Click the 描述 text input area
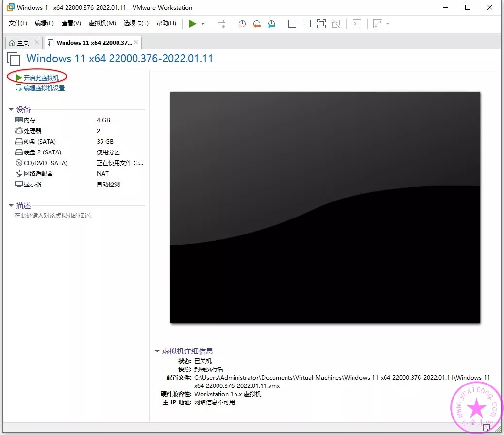 (54, 216)
